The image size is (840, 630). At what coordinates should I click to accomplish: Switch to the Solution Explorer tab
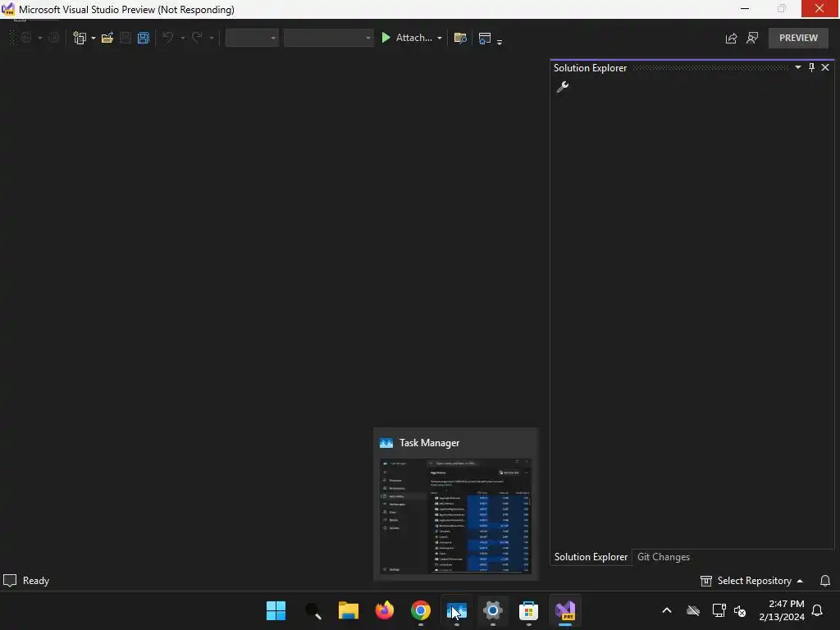[591, 557]
